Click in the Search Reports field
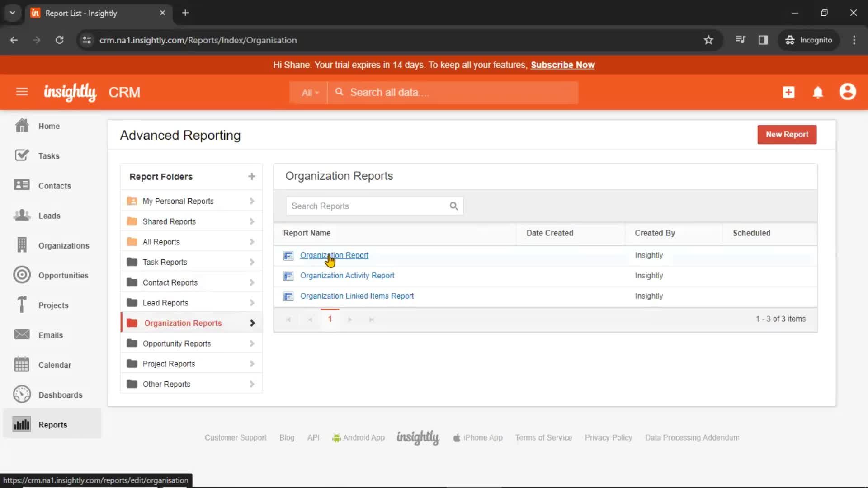Viewport: 868px width, 488px height. point(374,206)
